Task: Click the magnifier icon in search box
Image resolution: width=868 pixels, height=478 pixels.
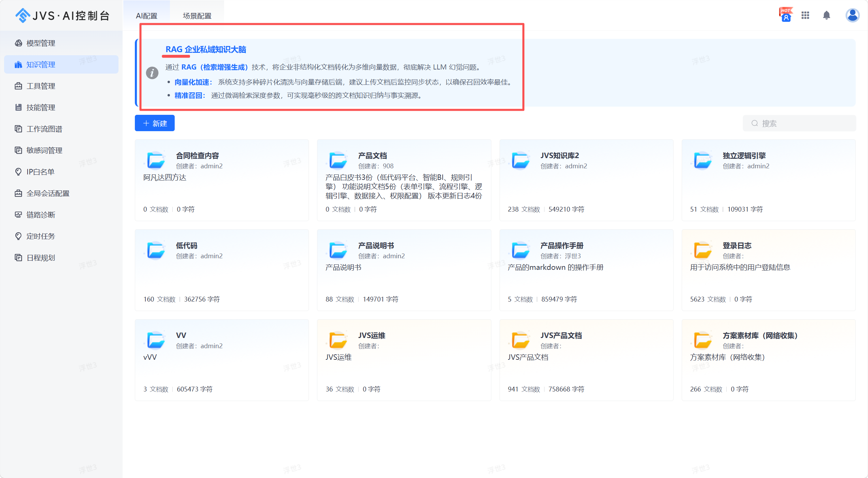Action: [755, 123]
